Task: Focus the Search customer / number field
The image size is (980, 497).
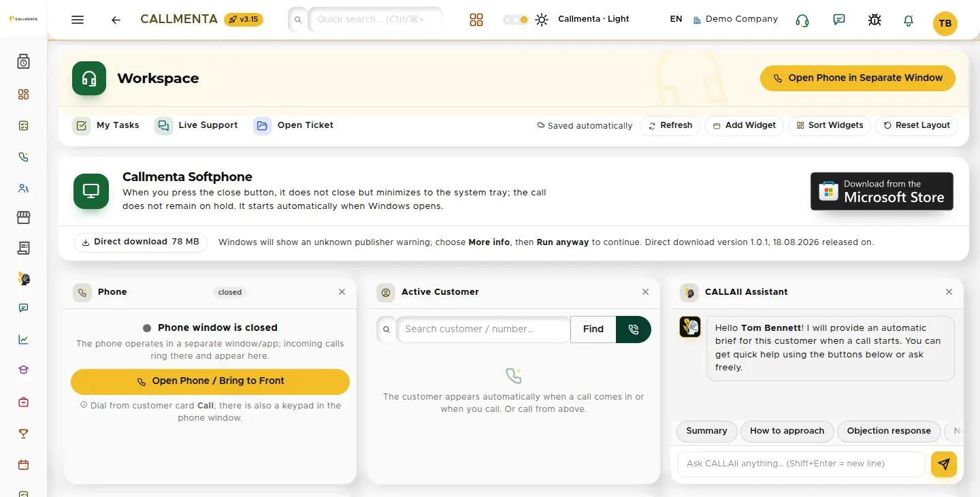Action: coord(483,330)
